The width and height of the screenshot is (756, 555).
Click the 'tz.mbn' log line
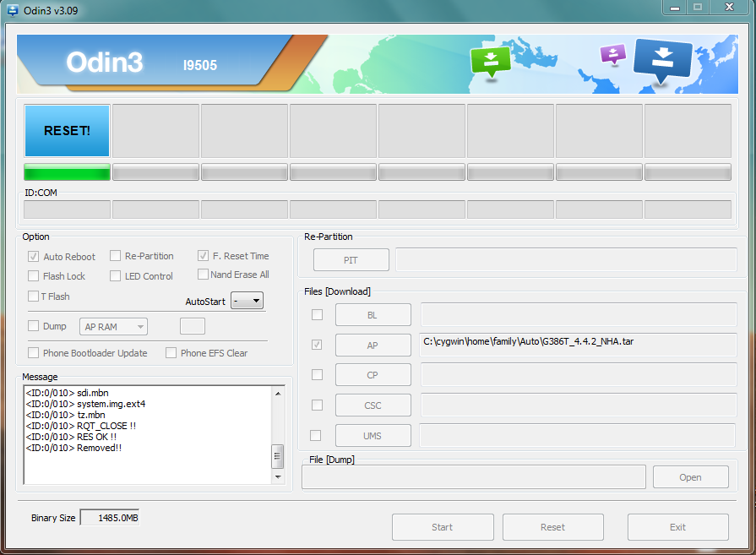65,415
